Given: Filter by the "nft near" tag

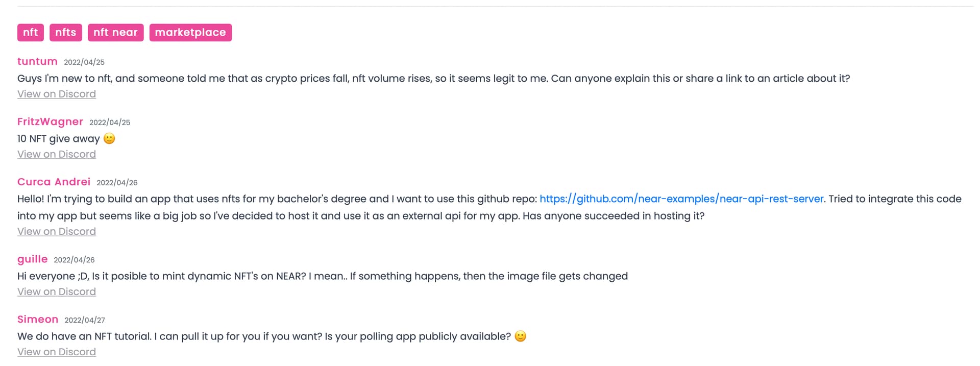Looking at the screenshot, I should [x=115, y=33].
